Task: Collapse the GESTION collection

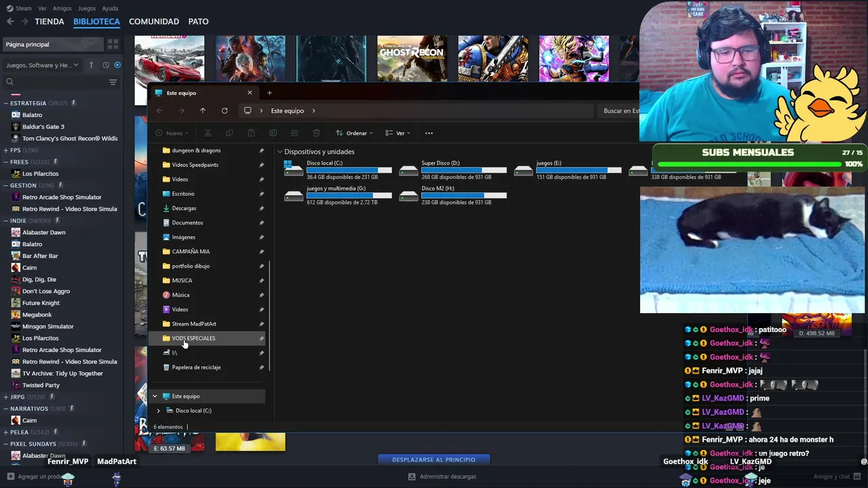Action: 5,185
